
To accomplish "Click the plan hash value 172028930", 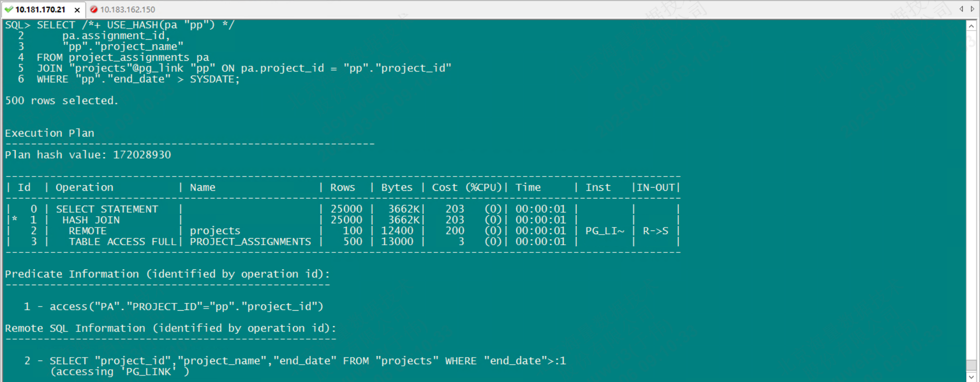I will pyautogui.click(x=142, y=155).
